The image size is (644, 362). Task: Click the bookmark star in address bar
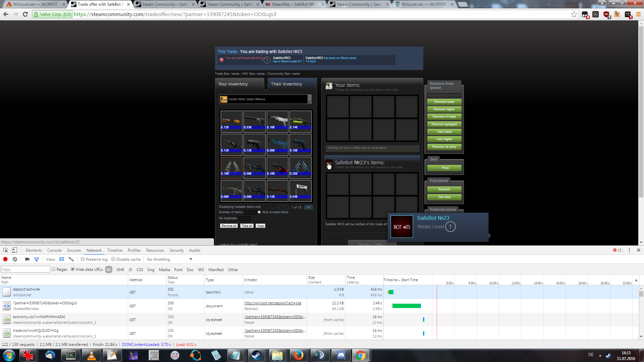tap(574, 14)
